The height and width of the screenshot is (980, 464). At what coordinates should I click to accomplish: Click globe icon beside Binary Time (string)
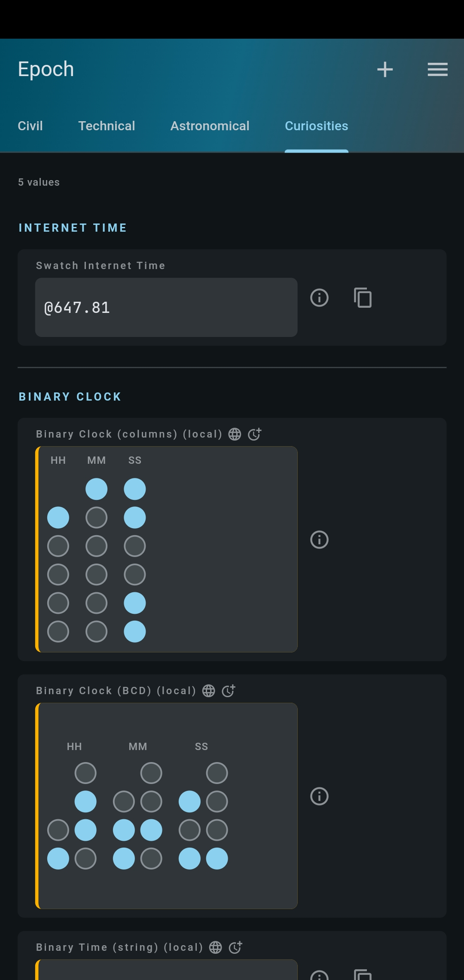click(x=216, y=947)
